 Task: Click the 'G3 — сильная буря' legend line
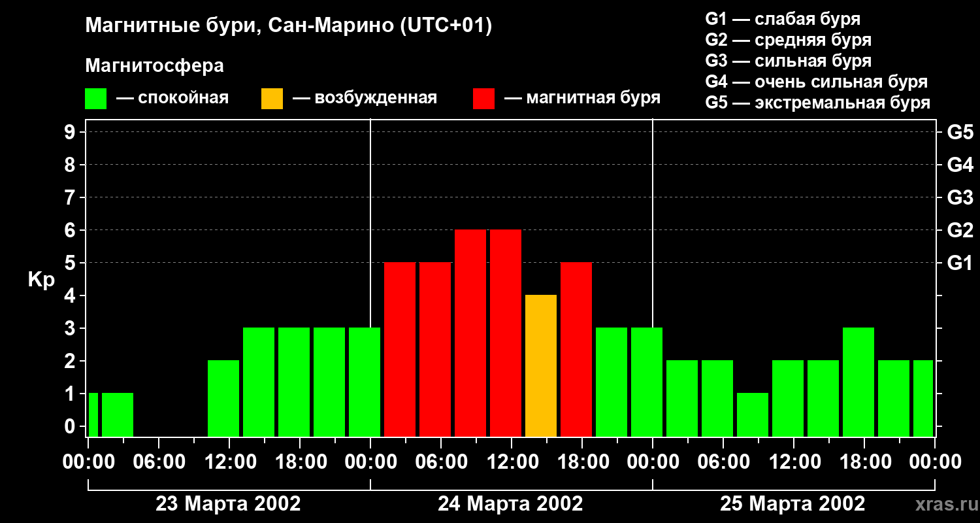(789, 61)
